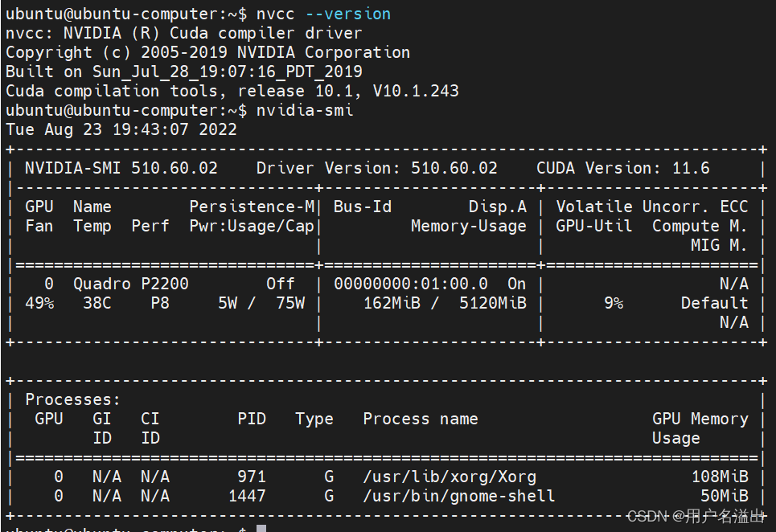Click the blinking terminal cursor at the bottom
Screen dimensions: 776x532
coord(261,527)
